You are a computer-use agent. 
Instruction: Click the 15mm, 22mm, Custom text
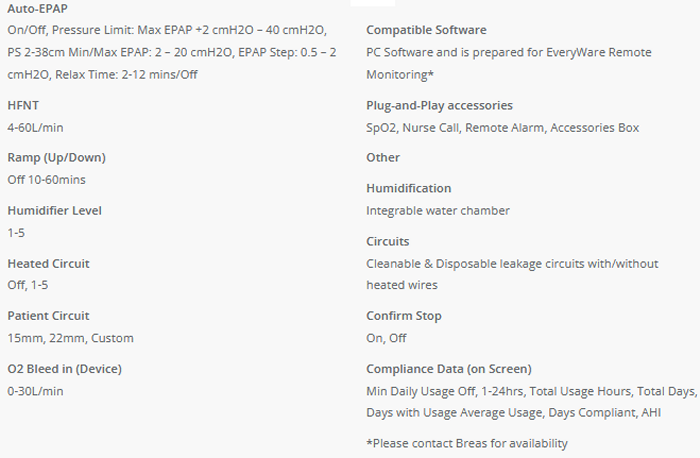tap(70, 339)
